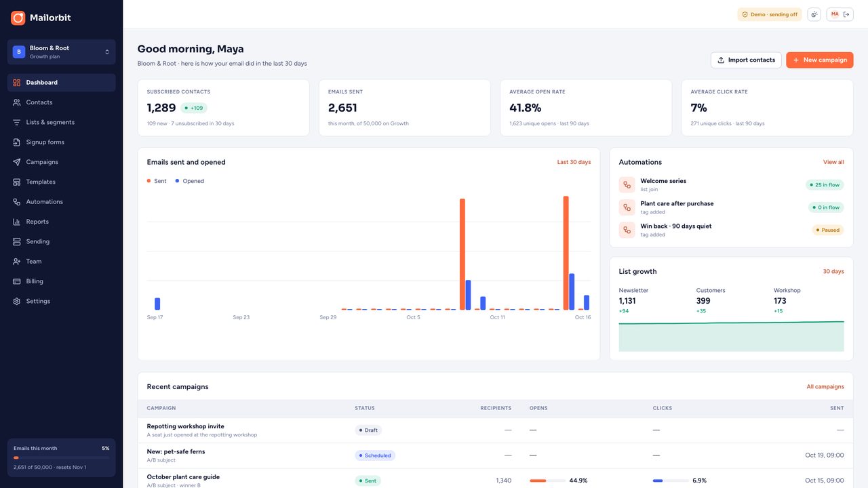
Task: Click the 6.9% clicks progress bar
Action: [x=671, y=481]
